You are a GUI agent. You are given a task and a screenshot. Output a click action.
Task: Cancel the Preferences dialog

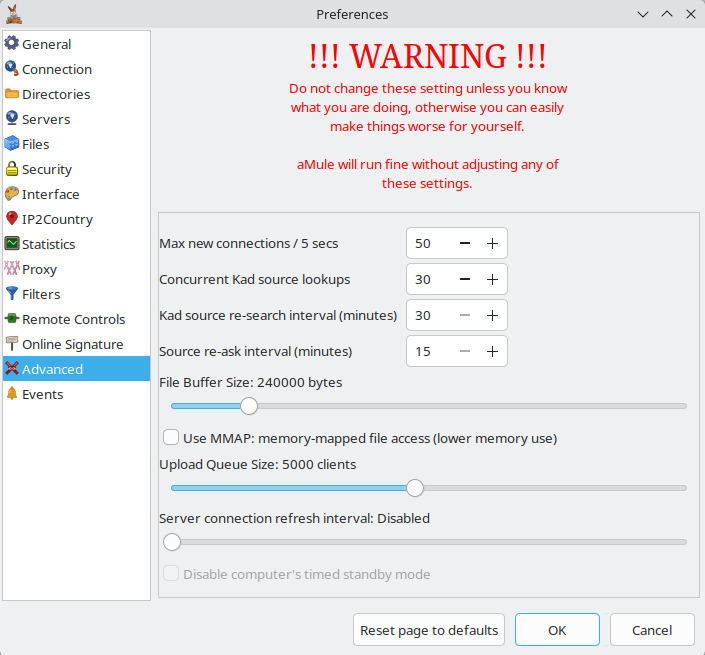[652, 630]
